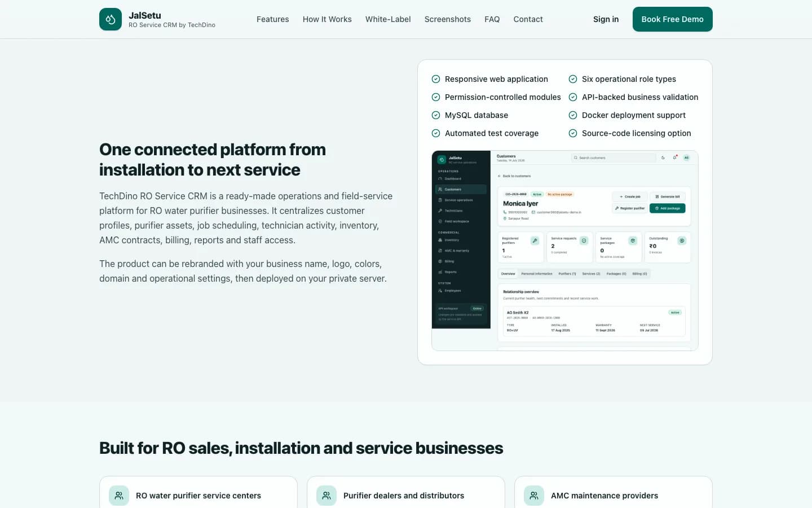The image size is (812, 508).
Task: Open the White-Label nav item
Action: pos(388,19)
